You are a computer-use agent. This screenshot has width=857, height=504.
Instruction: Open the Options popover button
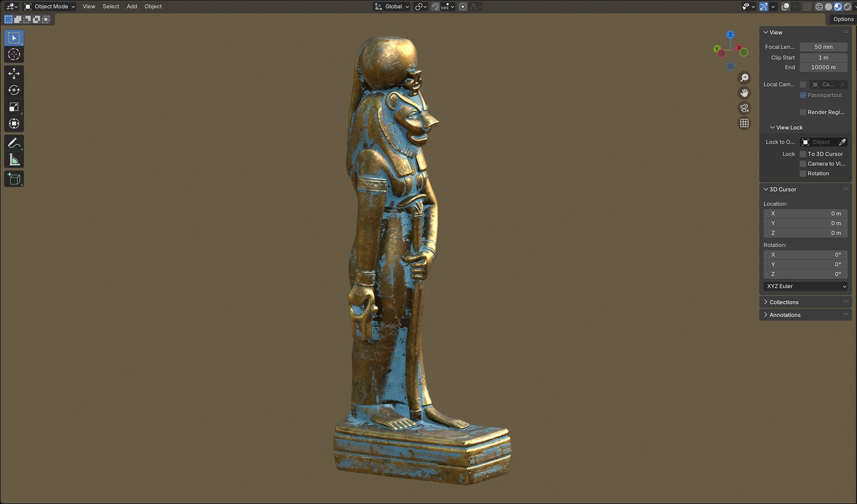coord(843,19)
